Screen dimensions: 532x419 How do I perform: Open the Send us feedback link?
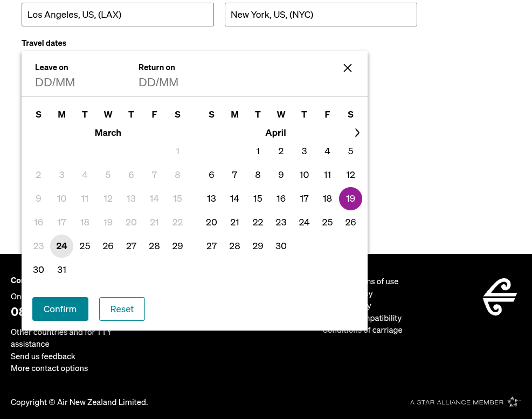(43, 356)
